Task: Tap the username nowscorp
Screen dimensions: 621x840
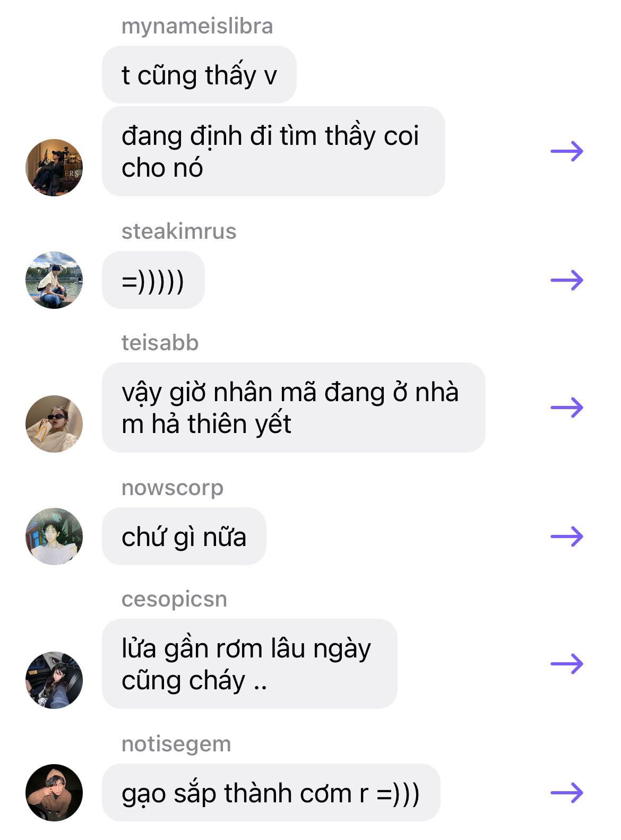Action: click(172, 488)
